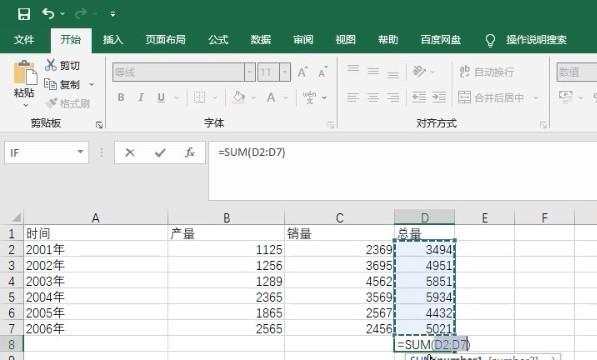Click the 格式刷 format painter button

[x=68, y=103]
